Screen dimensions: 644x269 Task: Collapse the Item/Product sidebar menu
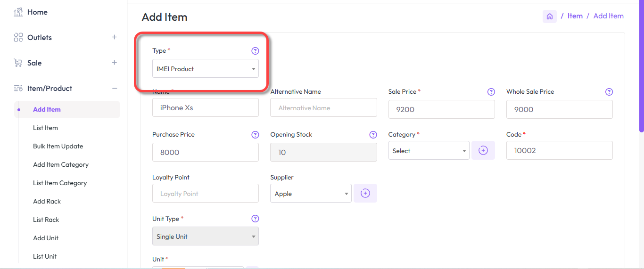point(114,88)
